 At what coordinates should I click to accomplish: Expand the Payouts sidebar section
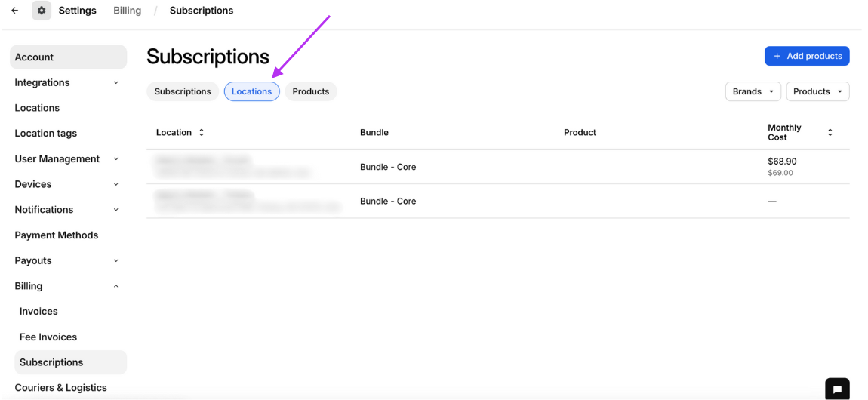pyautogui.click(x=115, y=260)
